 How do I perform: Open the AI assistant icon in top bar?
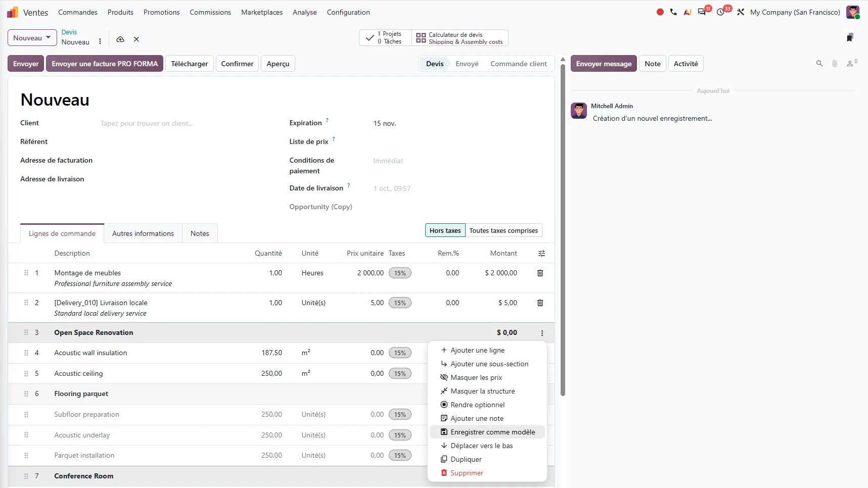[x=688, y=12]
